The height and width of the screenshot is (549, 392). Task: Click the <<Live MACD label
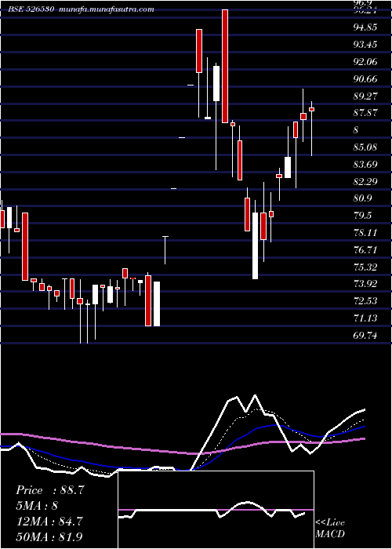click(x=330, y=529)
